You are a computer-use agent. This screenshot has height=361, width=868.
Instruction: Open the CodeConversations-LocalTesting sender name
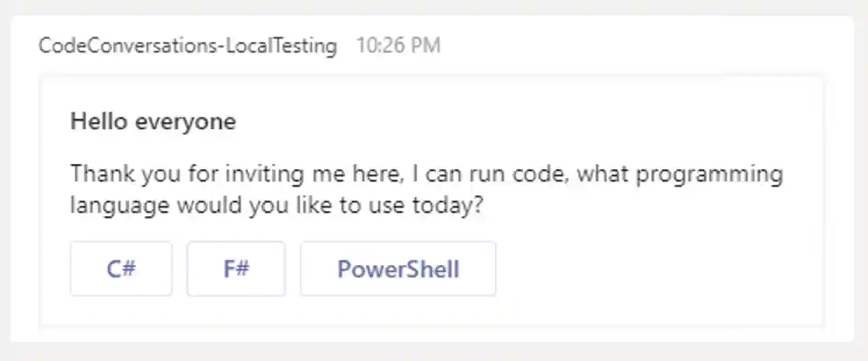(x=187, y=45)
